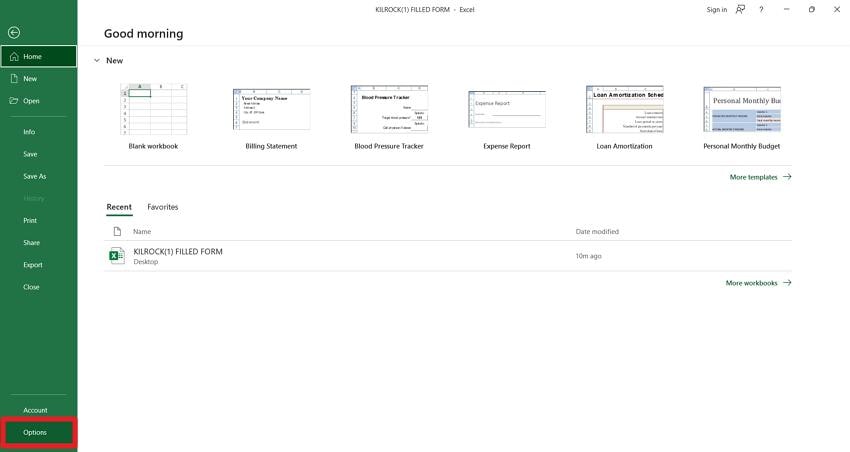The image size is (850, 452).
Task: Choose Open in the sidebar
Action: coord(38,101)
